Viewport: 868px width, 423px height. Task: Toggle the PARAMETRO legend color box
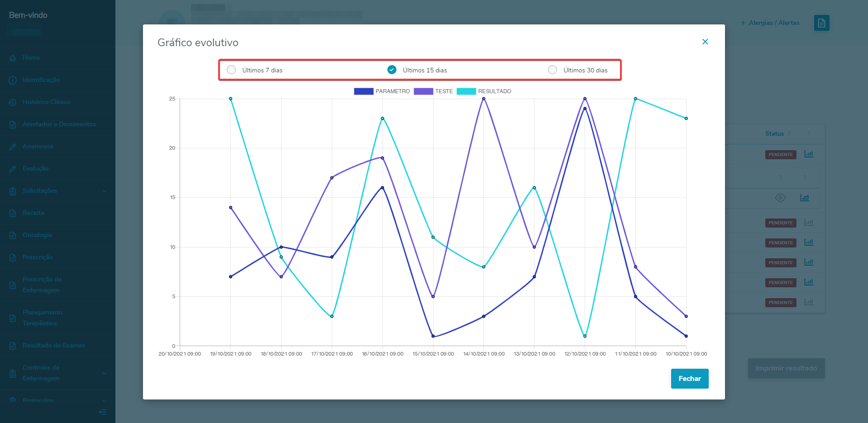363,91
